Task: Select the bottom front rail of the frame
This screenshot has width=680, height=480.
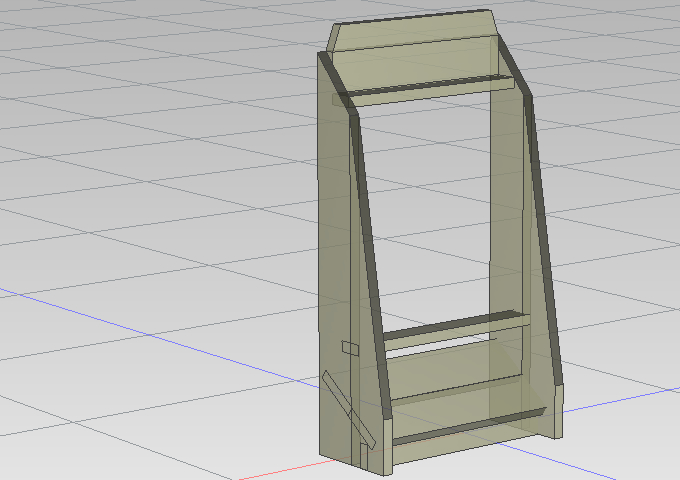Action: tap(468, 426)
